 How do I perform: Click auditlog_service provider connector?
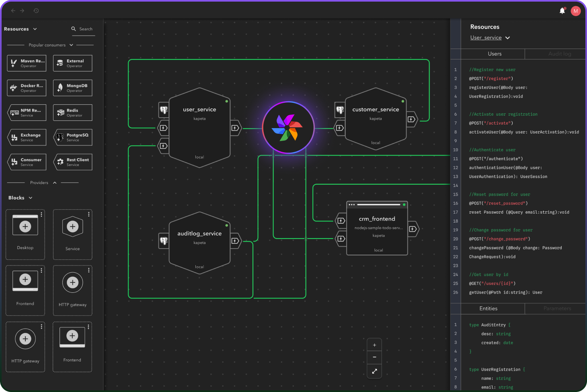point(236,241)
